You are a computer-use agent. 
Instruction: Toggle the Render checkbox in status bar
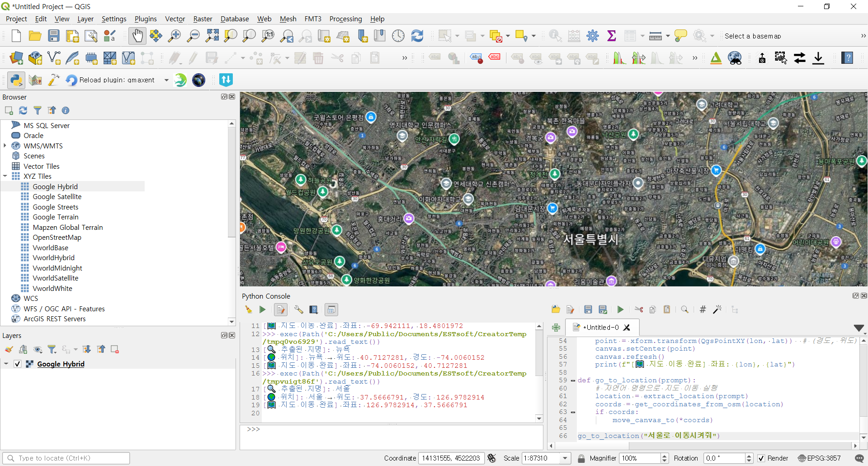[x=761, y=458]
